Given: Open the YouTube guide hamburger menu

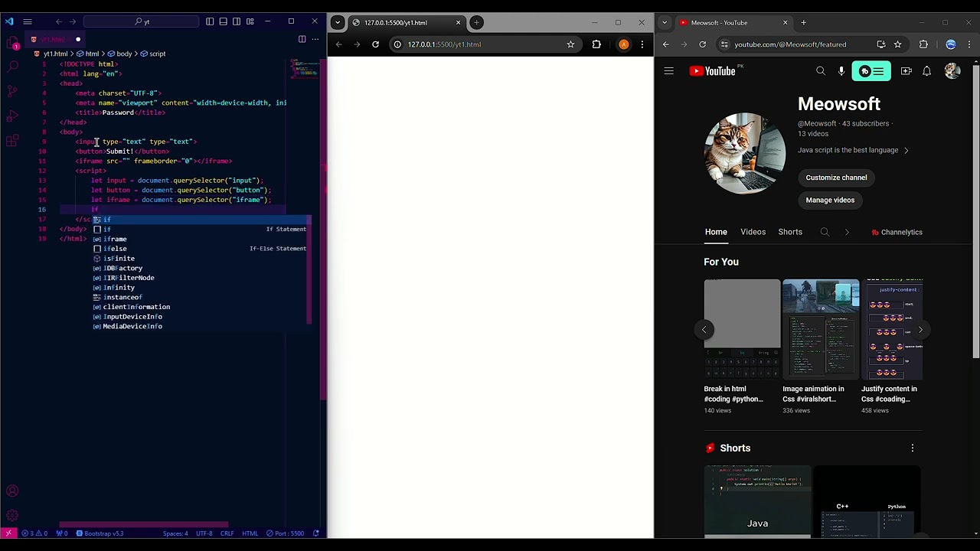Looking at the screenshot, I should pos(668,71).
